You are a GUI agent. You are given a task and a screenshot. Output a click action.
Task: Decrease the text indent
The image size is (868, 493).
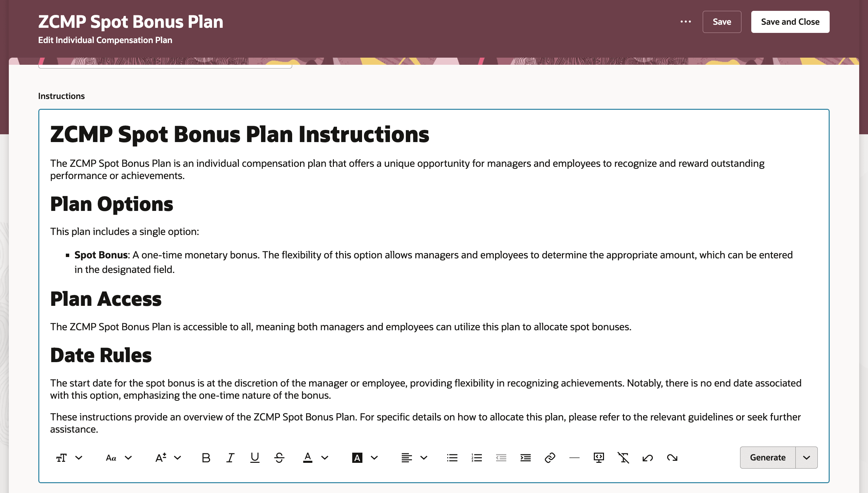(501, 457)
